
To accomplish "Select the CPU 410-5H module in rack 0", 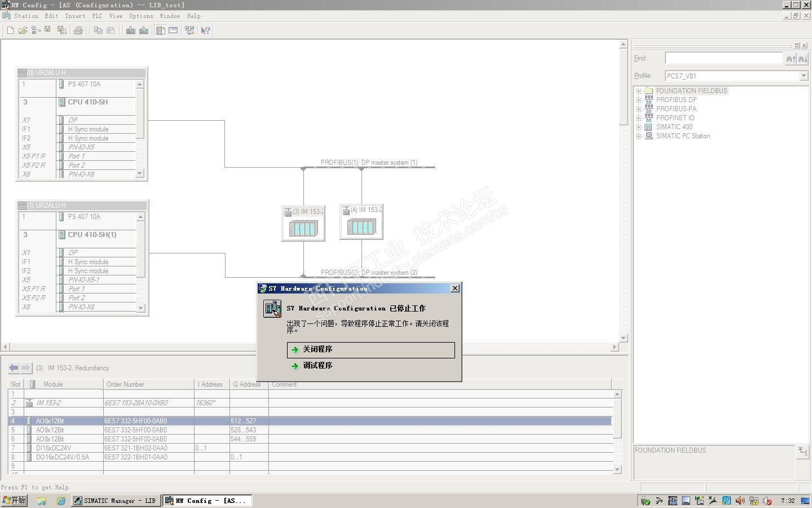I will [x=87, y=102].
